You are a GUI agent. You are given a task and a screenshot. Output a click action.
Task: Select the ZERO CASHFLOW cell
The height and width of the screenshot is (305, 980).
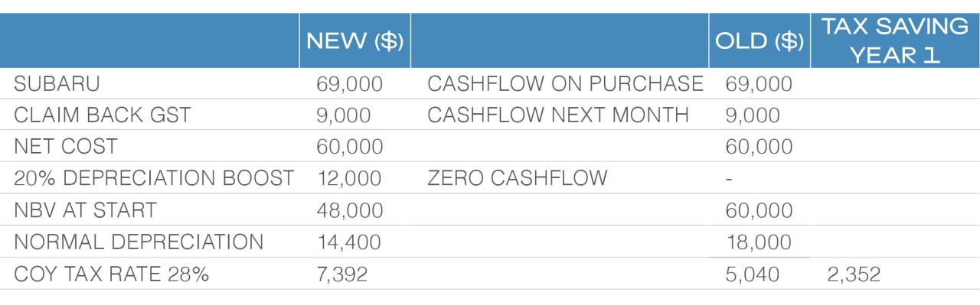(517, 178)
